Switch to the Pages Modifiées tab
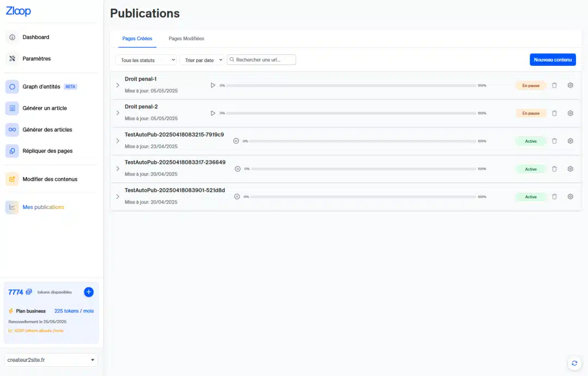 click(x=186, y=39)
